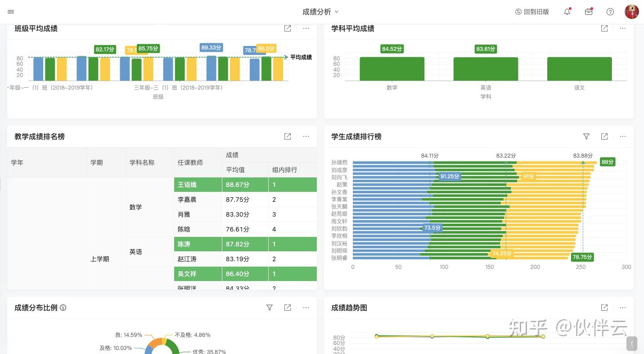This screenshot has width=644, height=354.
Task: Click the 91.25分 label in student ranking chart
Action: pos(450,177)
